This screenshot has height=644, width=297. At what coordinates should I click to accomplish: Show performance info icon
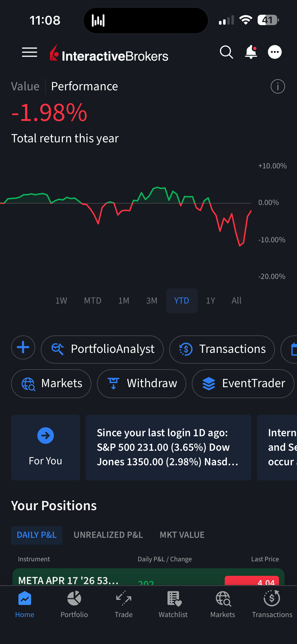point(277,87)
